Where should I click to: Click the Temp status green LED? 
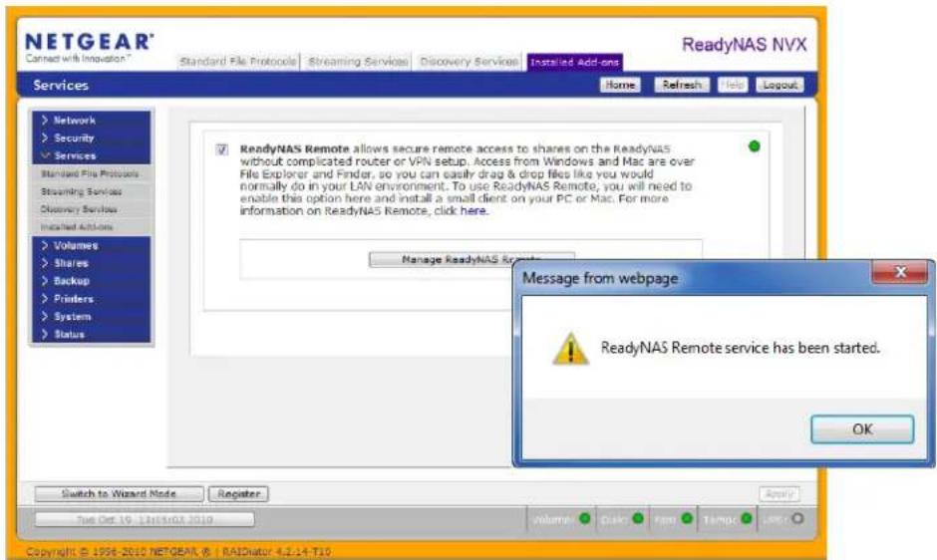point(746,518)
